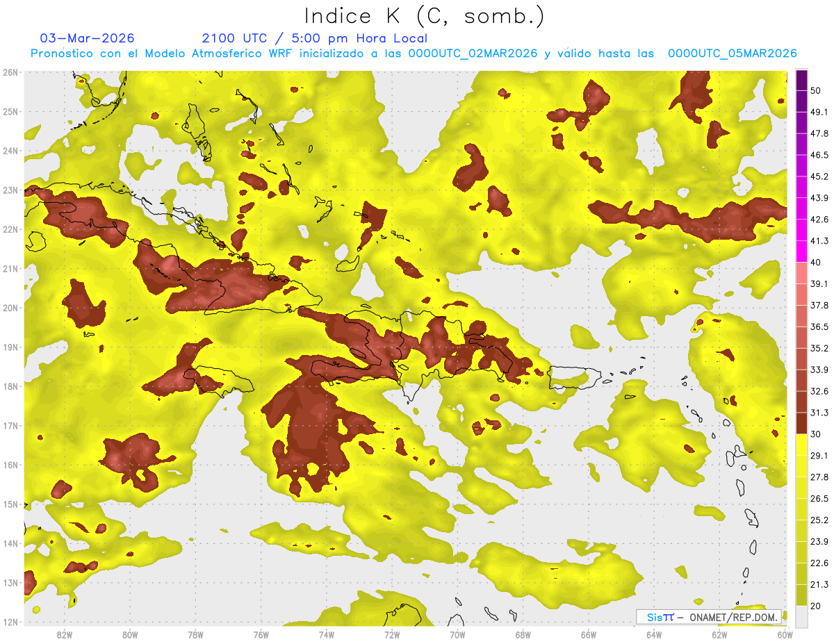Click latitude axis label '16N'
This screenshot has height=644, width=834.
(10, 465)
